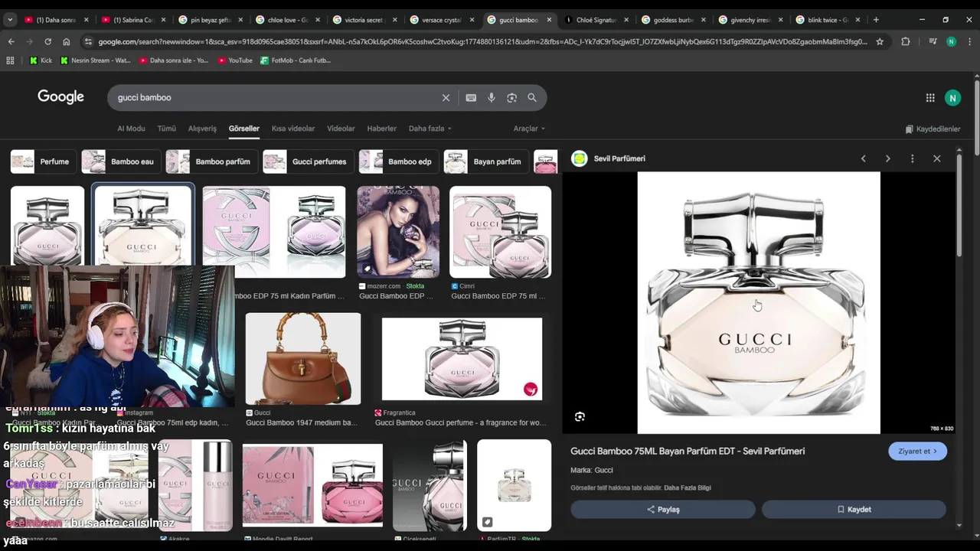Open the Google account avatar N
Viewport: 980px width, 551px height.
[x=952, y=98]
